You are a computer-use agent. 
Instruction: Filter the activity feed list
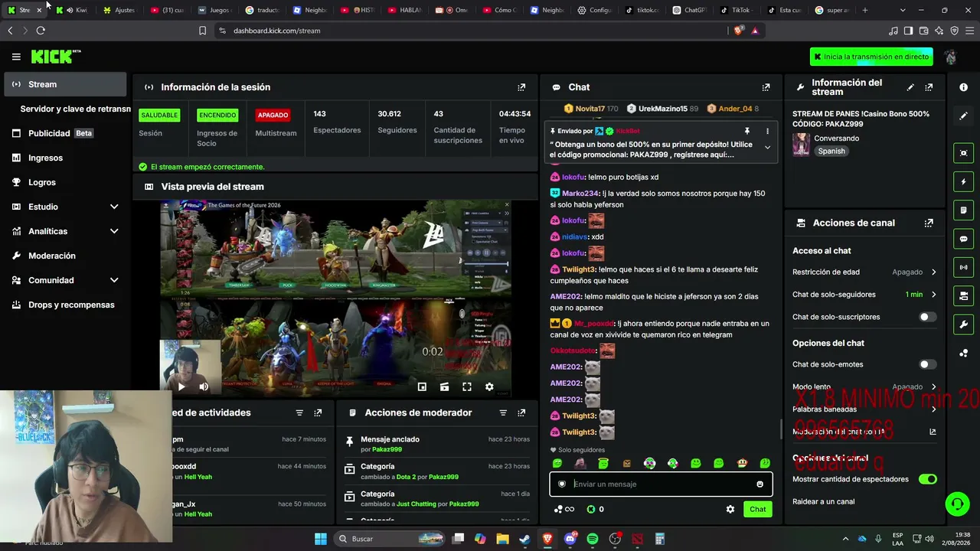point(299,412)
